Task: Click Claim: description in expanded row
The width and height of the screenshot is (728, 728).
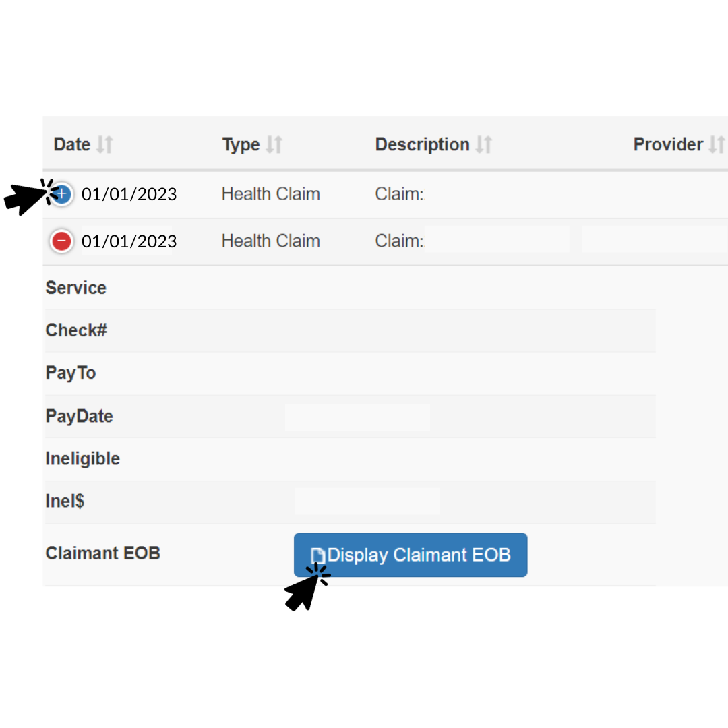Action: pos(399,241)
